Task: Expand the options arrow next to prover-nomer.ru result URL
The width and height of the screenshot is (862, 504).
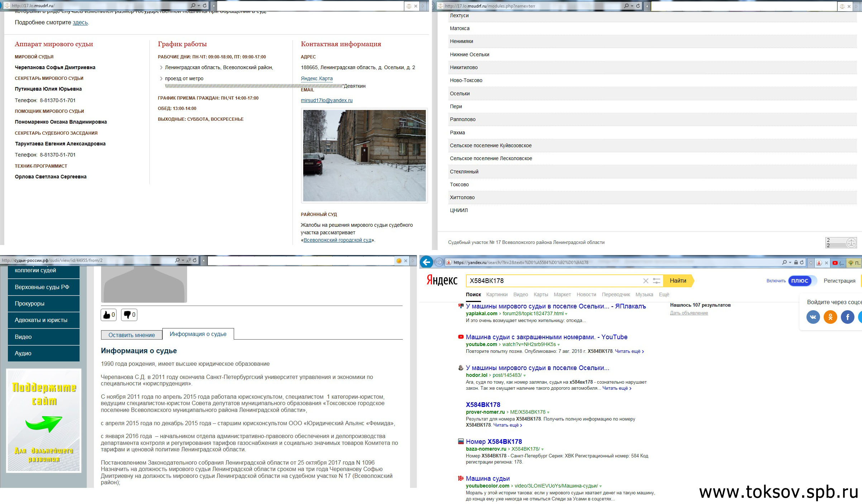Action: tap(548, 412)
